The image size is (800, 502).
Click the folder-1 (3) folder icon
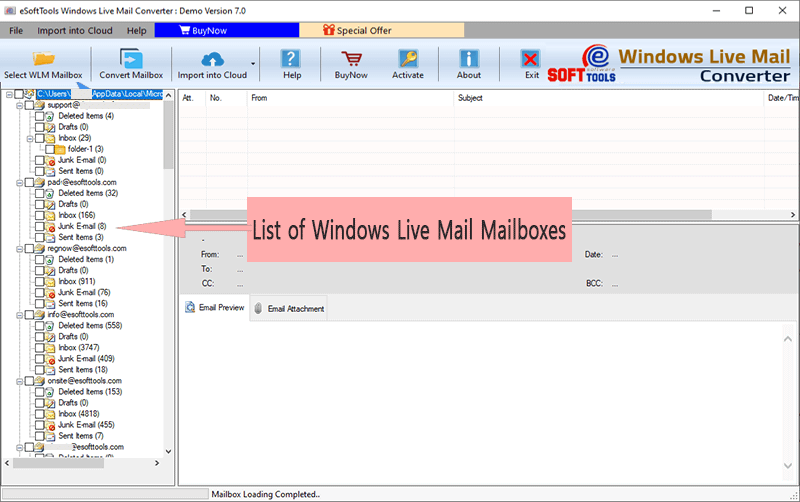(60, 149)
